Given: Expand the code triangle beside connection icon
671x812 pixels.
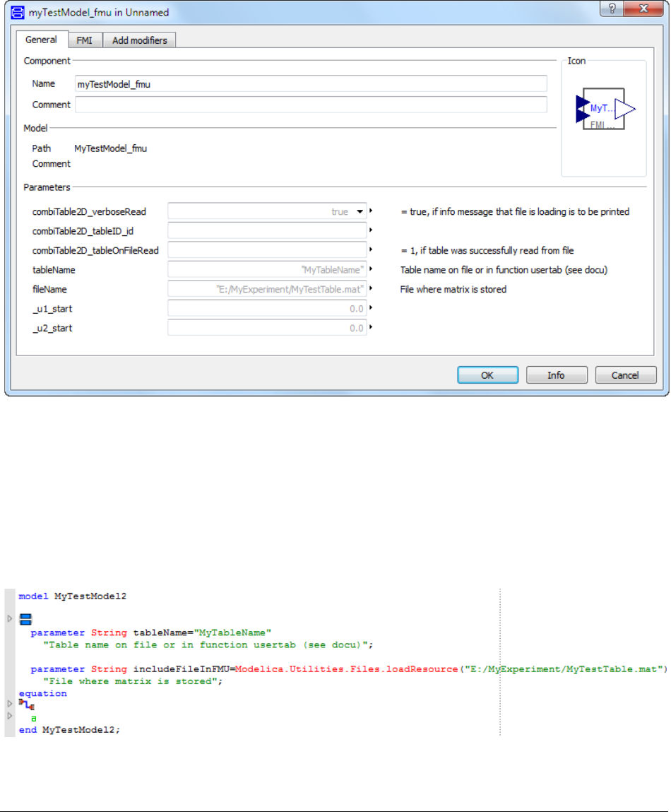Looking at the screenshot, I should tap(9, 704).
